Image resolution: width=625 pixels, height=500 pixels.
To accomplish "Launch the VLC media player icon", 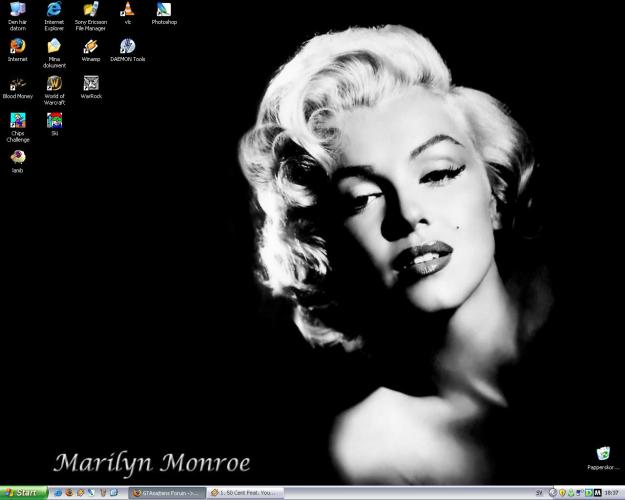I will [127, 11].
